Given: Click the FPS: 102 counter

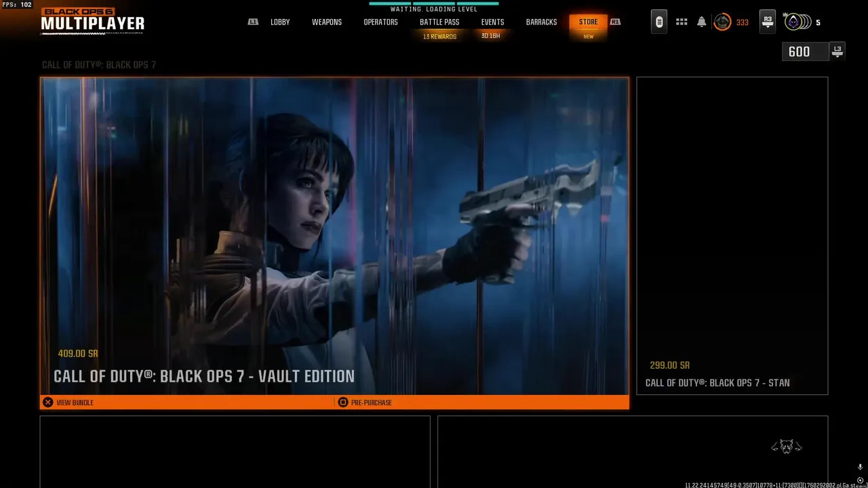Looking at the screenshot, I should click(16, 5).
